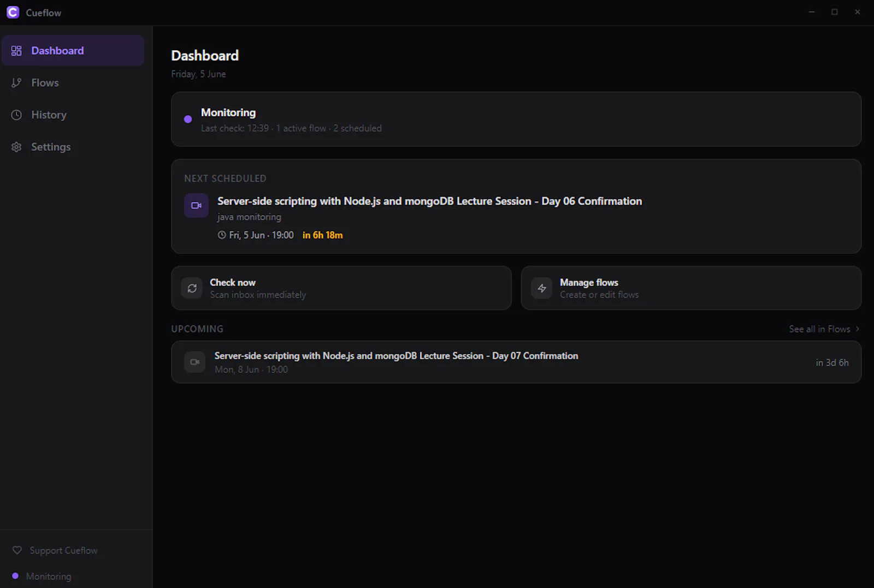Go to the Flows section

(73, 83)
